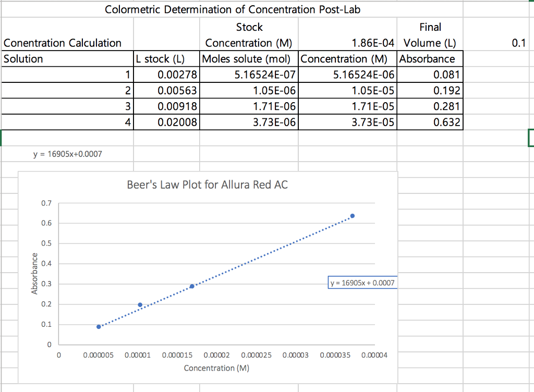Select the Colormetric Determination of Concentration Post-Lab title
Screen dimensions: 534x392
pos(233,9)
